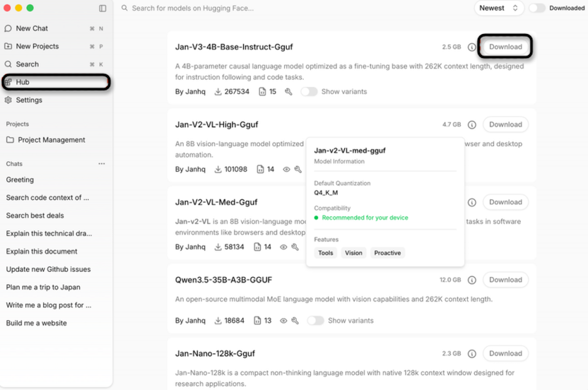Toggle the Downloaded filter switch
Image resolution: width=588 pixels, height=390 pixels.
point(537,8)
